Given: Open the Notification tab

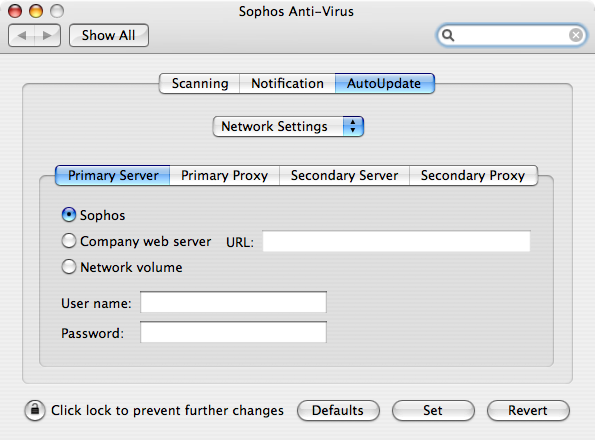Looking at the screenshot, I should pos(287,83).
